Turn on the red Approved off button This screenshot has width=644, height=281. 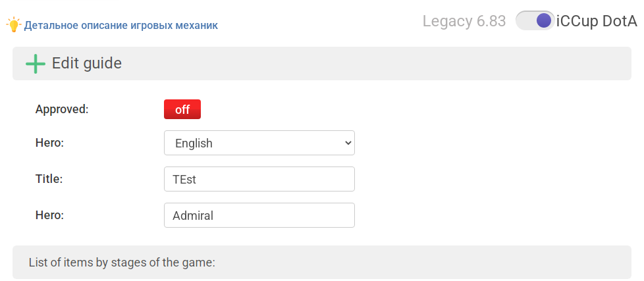pos(182,109)
